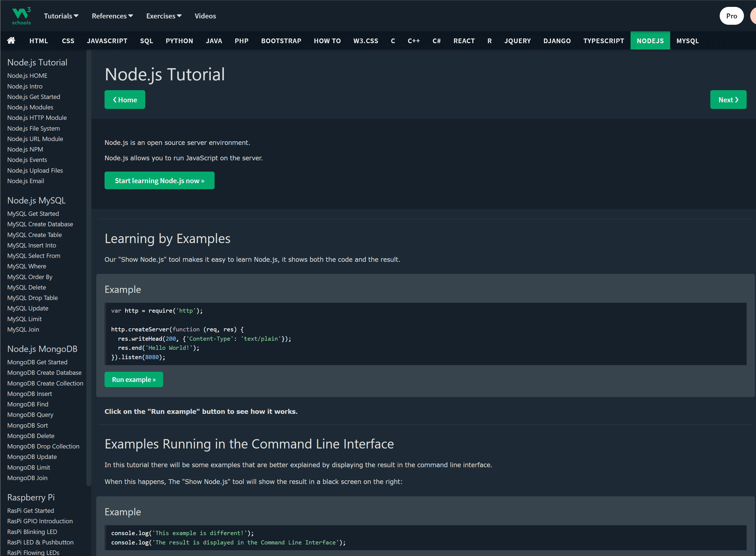Click the Run example button
Viewport: 756px width, 556px height.
(x=134, y=379)
